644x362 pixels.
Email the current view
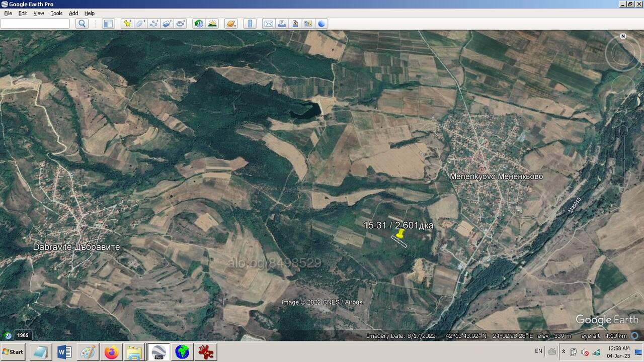(x=269, y=24)
